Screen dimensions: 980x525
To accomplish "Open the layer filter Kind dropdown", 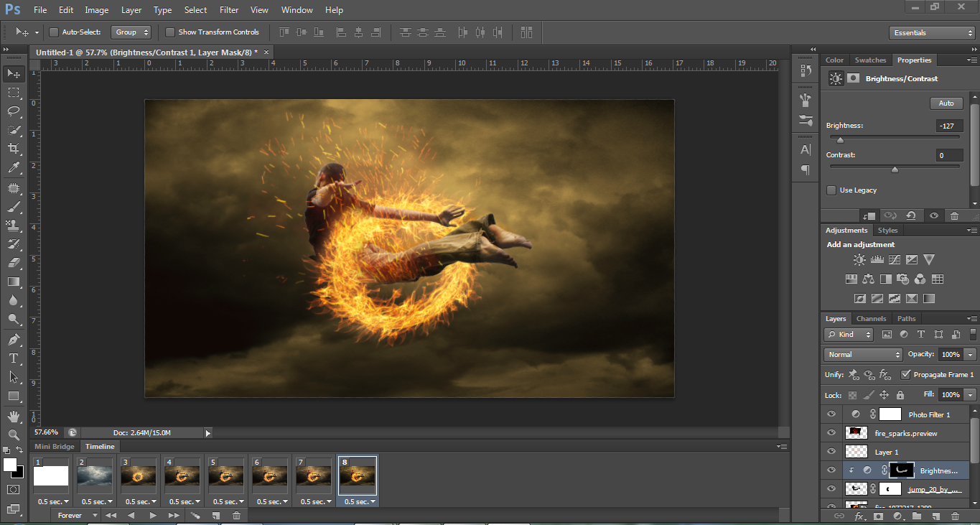I will pyautogui.click(x=849, y=335).
